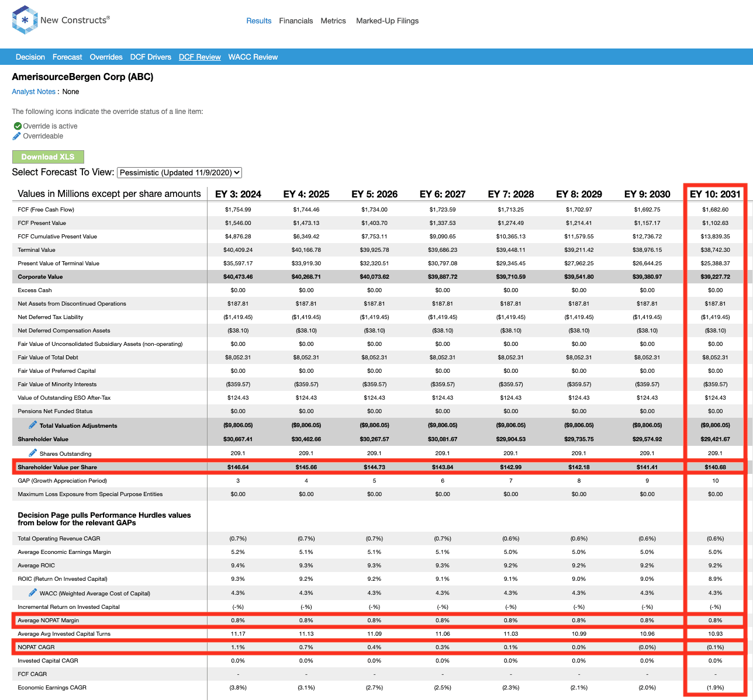Screen dimensions: 753x700
Task: Click the NOPAT CAGR row label
Action: (36, 647)
